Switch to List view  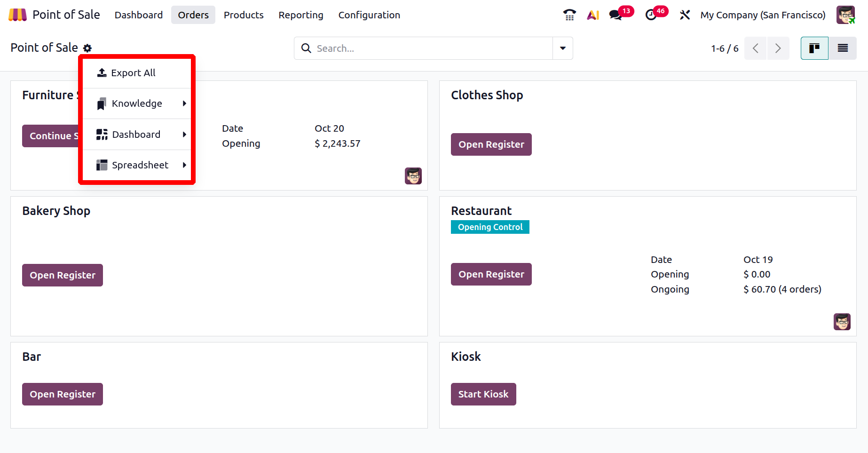(843, 48)
